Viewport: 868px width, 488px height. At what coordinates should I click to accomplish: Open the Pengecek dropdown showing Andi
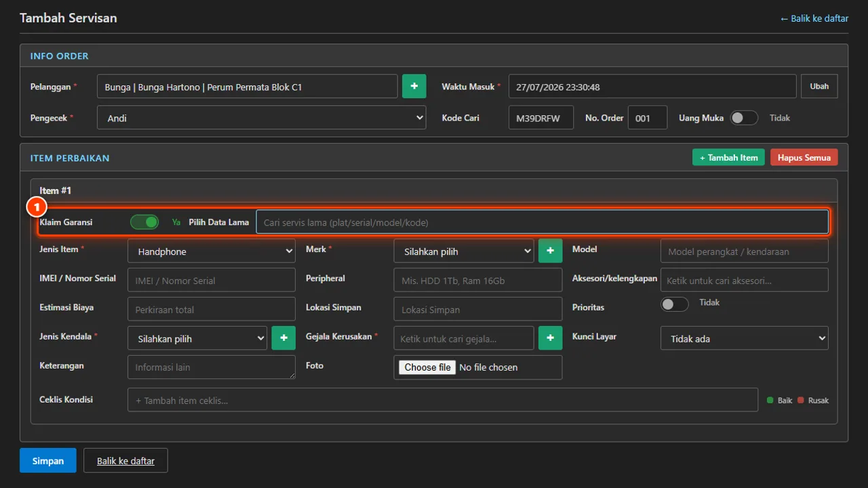coord(262,117)
